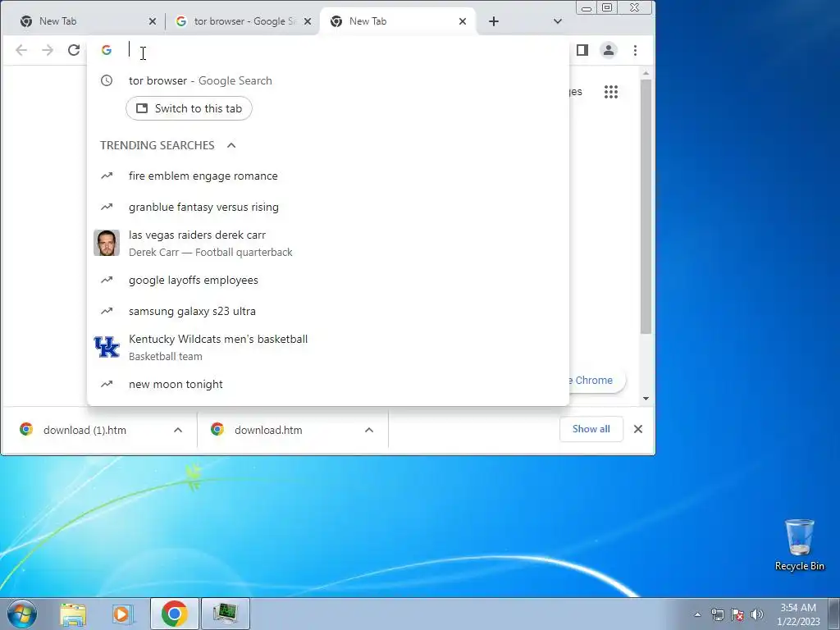Click the Chrome icon of download.htm

tap(217, 429)
